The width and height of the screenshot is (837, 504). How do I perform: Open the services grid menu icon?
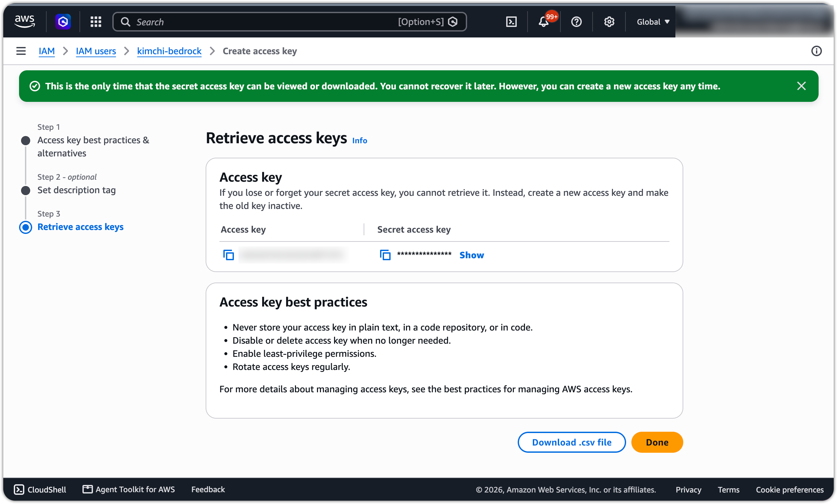coord(96,22)
